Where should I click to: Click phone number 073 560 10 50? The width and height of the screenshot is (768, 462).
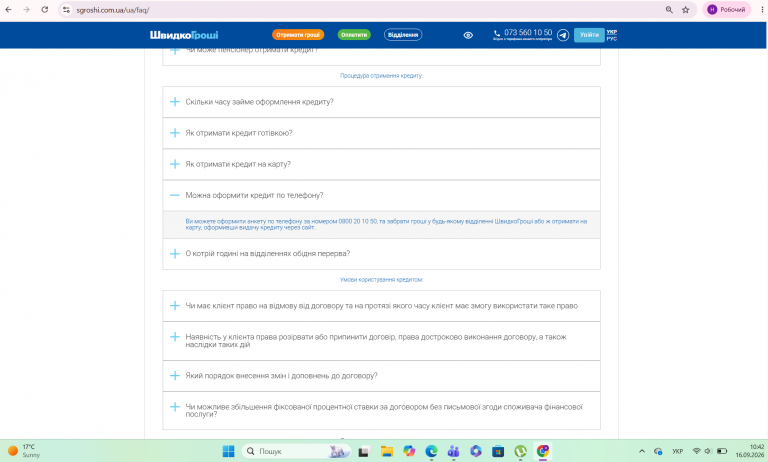528,32
